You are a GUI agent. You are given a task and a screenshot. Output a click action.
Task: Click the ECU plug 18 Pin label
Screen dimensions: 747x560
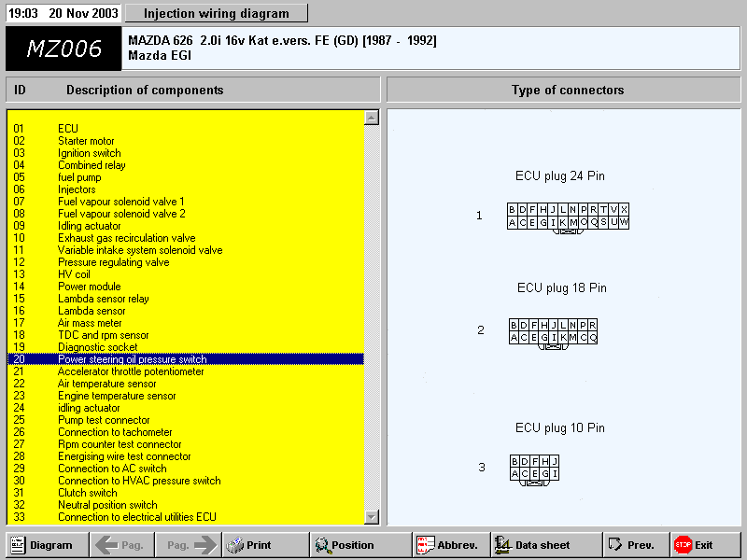pyautogui.click(x=562, y=287)
